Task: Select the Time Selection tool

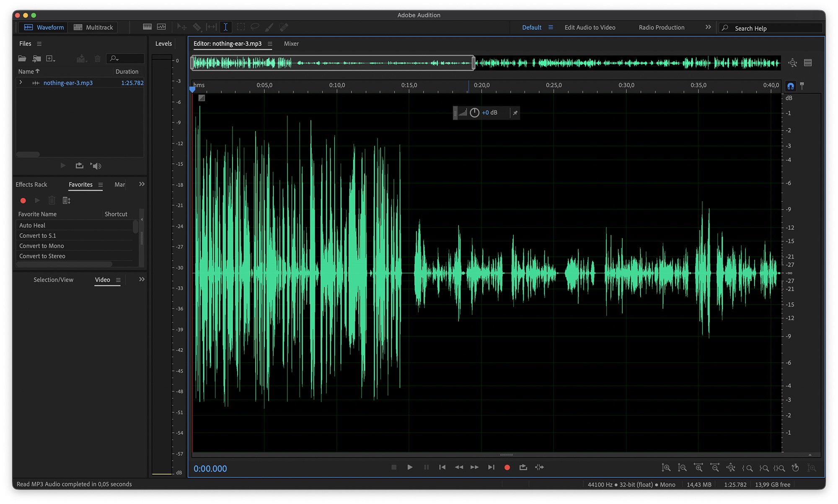Action: (225, 27)
